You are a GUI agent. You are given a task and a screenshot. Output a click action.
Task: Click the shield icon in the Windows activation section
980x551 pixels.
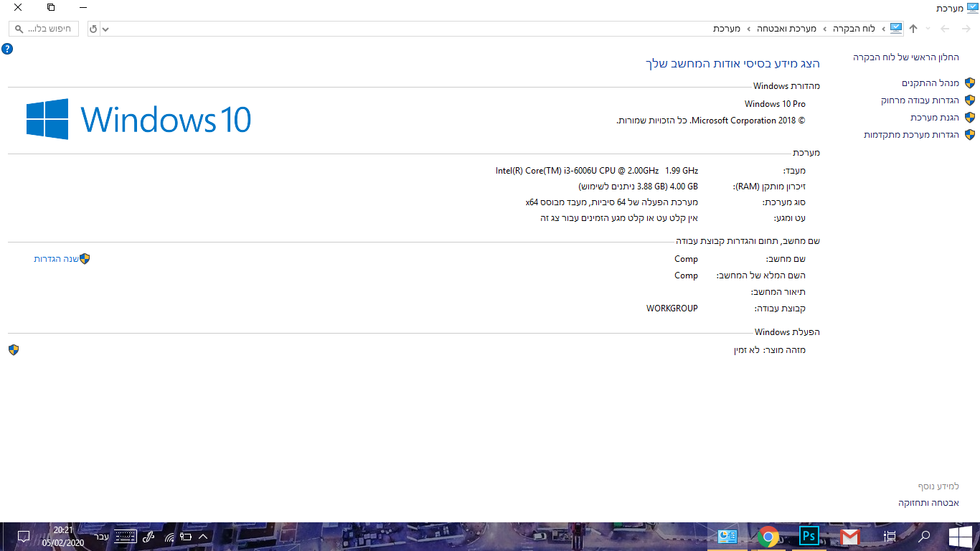[13, 350]
